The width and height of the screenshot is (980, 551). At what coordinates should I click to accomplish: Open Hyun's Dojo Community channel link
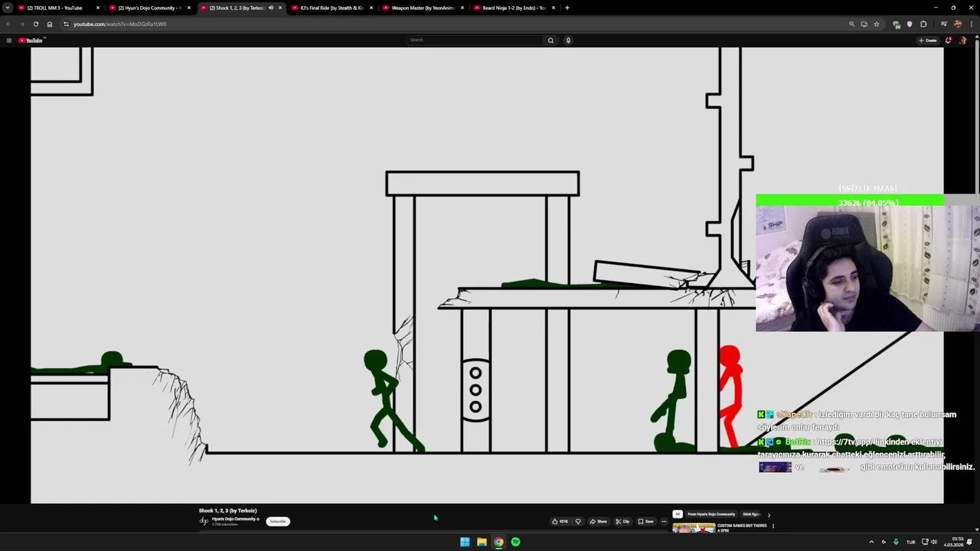click(235, 519)
